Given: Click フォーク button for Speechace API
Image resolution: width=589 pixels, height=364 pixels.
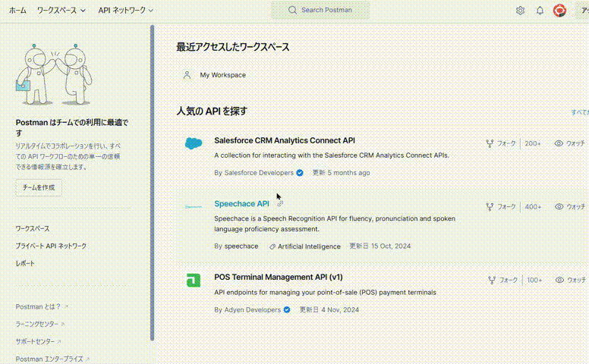Looking at the screenshot, I should coord(501,207).
